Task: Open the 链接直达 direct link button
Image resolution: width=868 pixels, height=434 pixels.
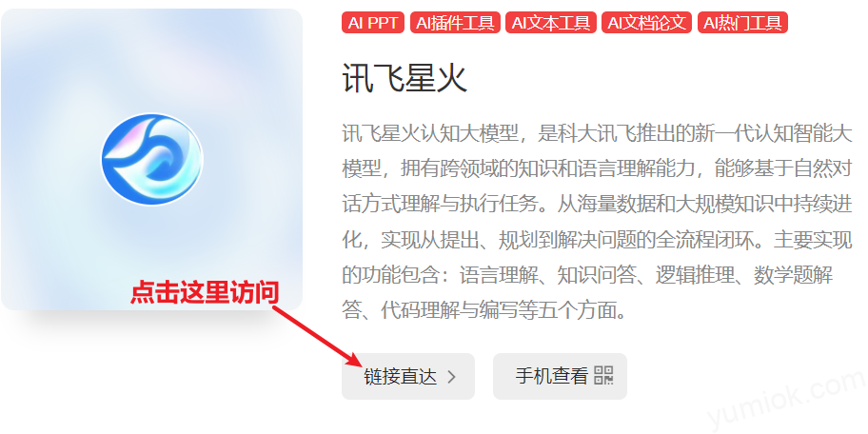Action: [408, 377]
